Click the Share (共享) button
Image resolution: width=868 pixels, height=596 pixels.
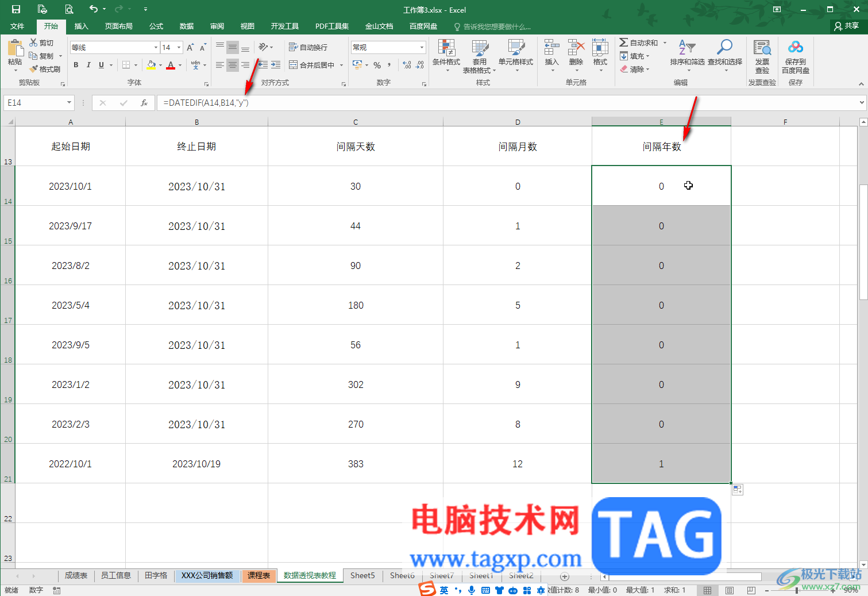coord(847,26)
